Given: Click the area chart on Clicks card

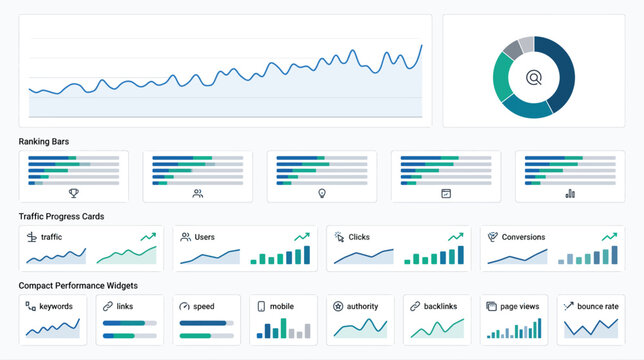Looking at the screenshot, I should (363, 256).
